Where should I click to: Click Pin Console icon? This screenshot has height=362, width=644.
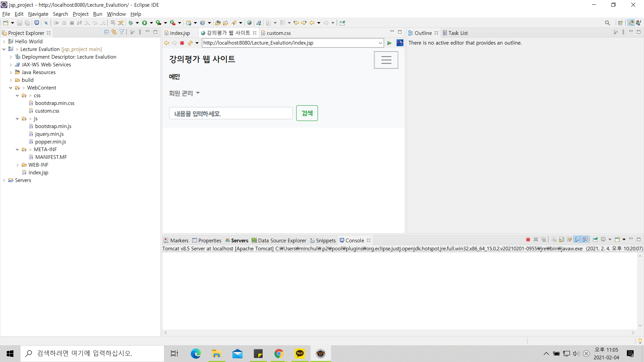(x=595, y=240)
